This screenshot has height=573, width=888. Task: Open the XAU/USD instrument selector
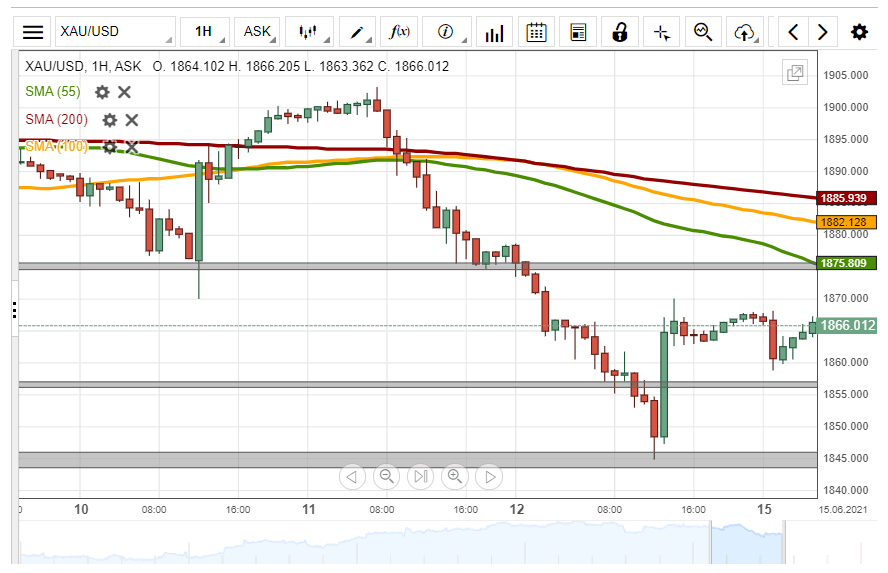coord(115,32)
